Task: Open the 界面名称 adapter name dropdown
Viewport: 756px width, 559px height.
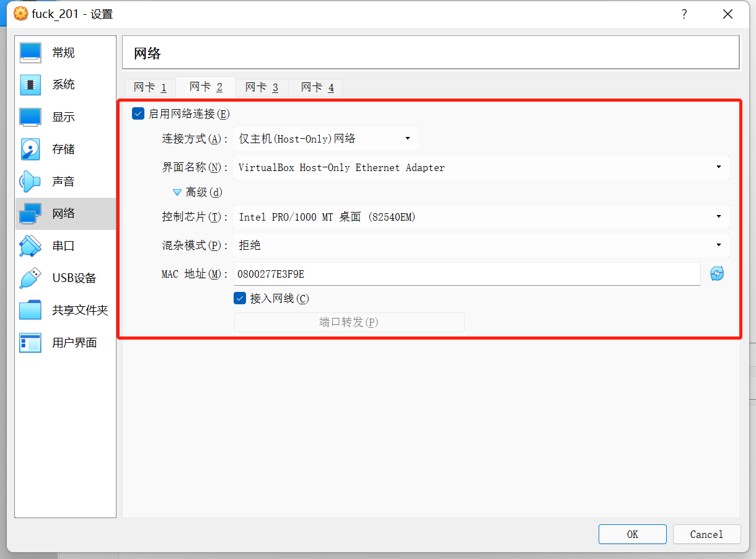Action: 481,167
